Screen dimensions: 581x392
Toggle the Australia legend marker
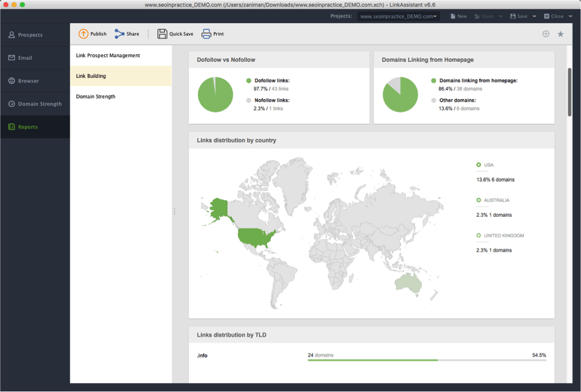(x=479, y=200)
